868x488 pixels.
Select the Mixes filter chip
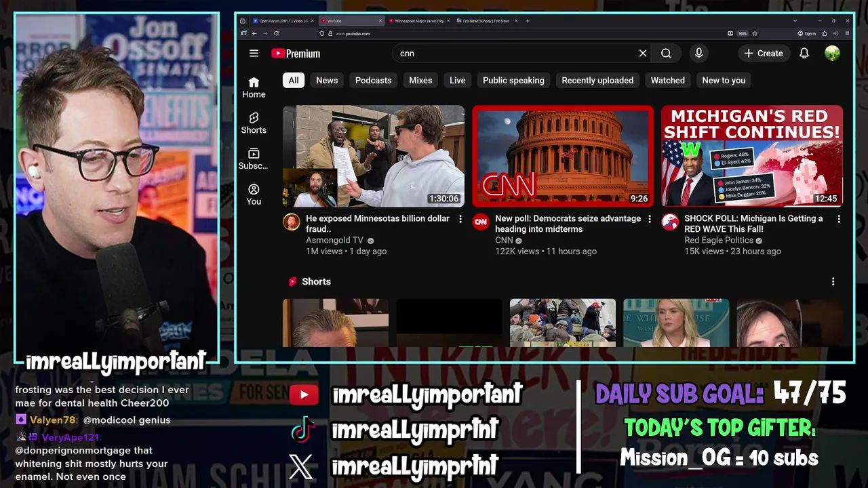[x=420, y=80]
